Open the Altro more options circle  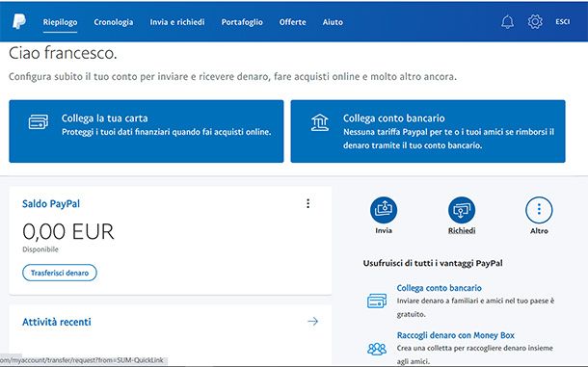coord(539,210)
